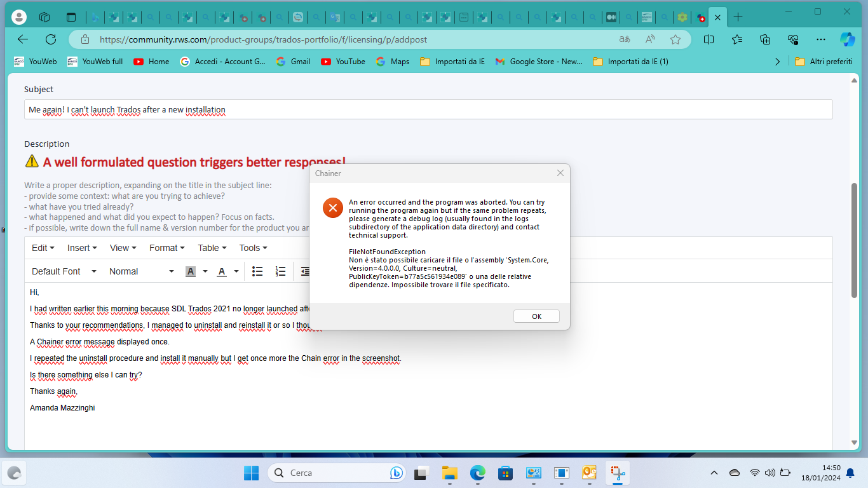Viewport: 868px width, 488px height.
Task: Open the View menu in the editor
Action: (x=123, y=248)
